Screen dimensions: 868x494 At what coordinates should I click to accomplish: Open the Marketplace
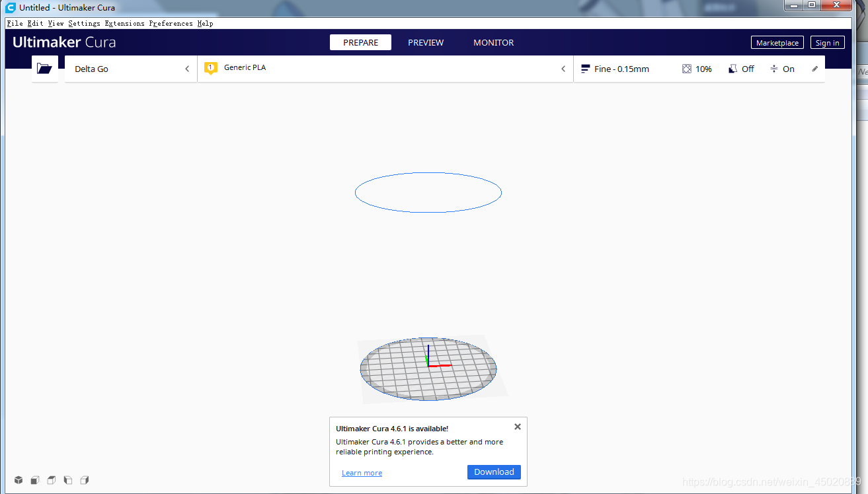777,43
